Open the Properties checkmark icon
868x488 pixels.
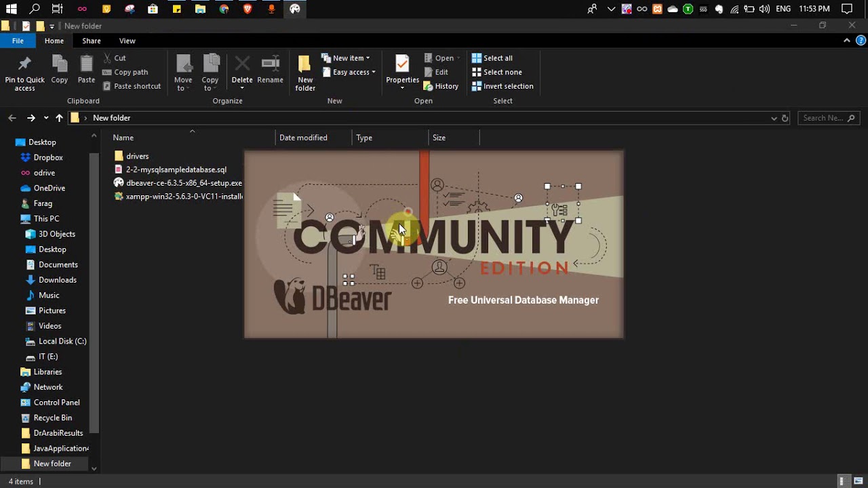[x=402, y=64]
